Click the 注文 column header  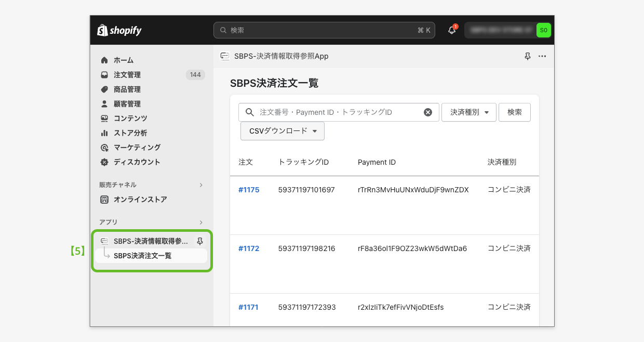coord(246,162)
